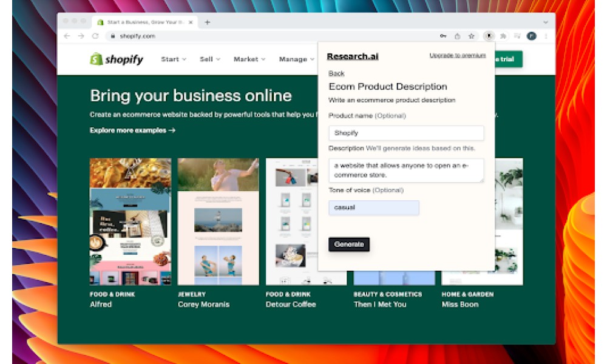
Task: Open a new browser tab with plus
Action: point(208,22)
